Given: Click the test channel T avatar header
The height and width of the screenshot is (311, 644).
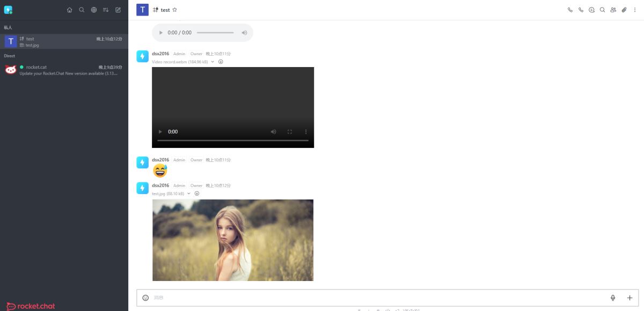Looking at the screenshot, I should [142, 10].
